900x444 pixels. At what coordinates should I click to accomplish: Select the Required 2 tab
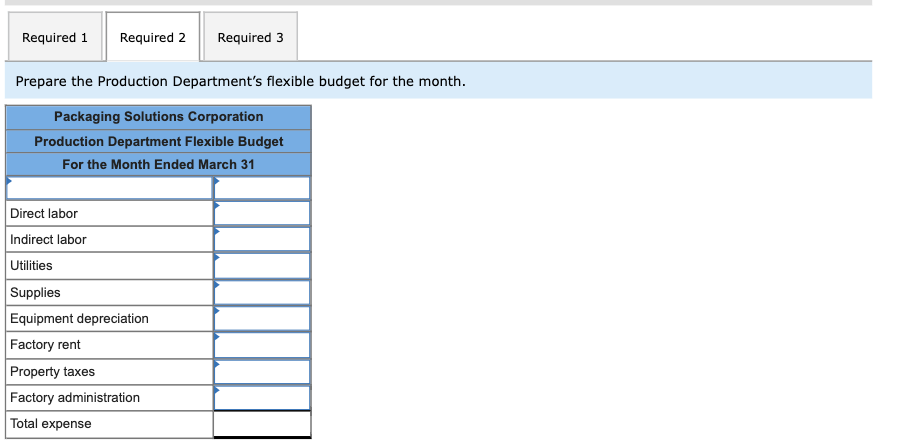(153, 37)
